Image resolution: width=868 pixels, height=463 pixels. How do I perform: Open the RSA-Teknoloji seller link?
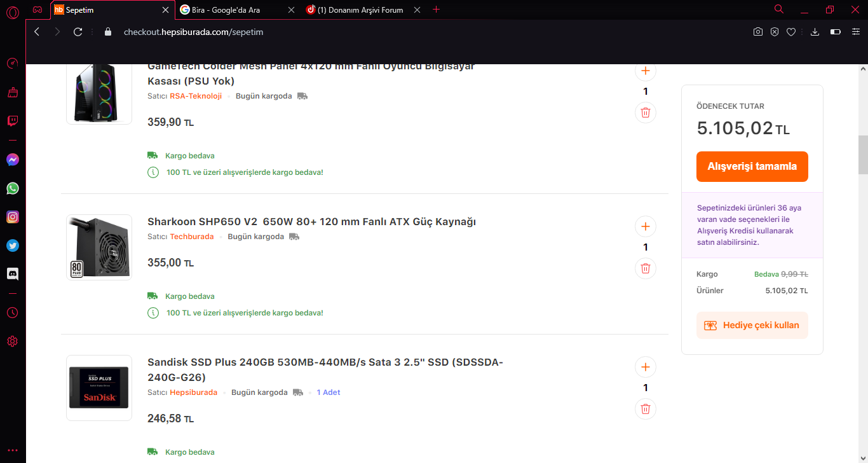(196, 96)
